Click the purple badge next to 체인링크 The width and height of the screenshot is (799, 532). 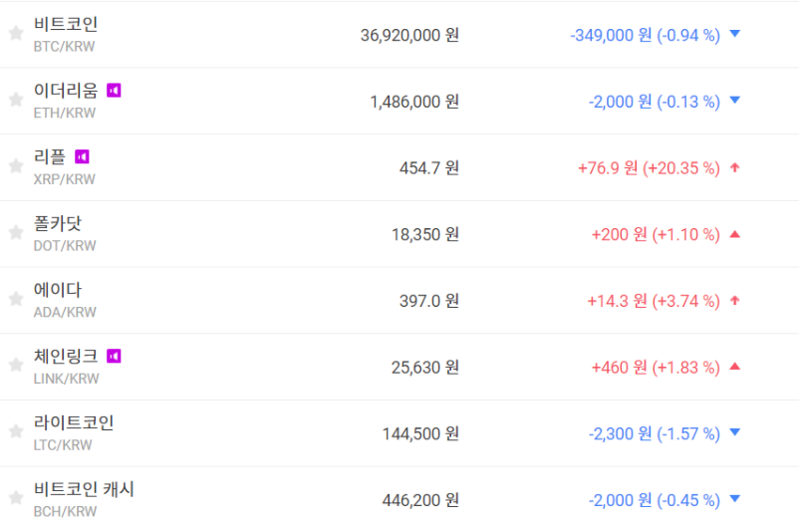tap(114, 356)
